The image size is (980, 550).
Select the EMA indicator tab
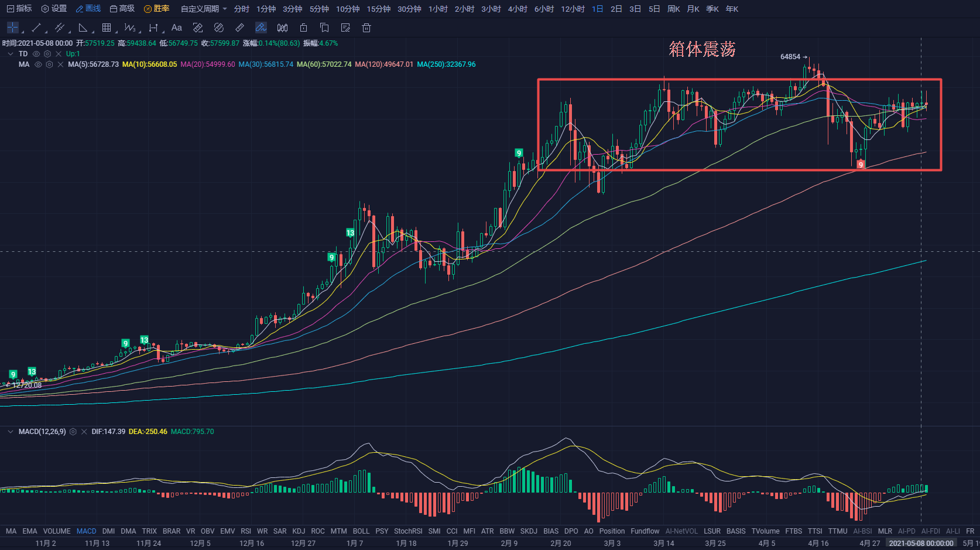(30, 531)
